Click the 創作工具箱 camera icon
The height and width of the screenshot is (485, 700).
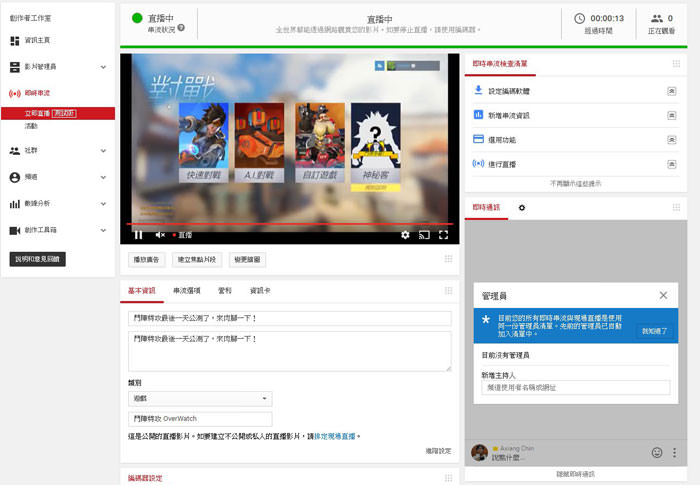tap(15, 230)
